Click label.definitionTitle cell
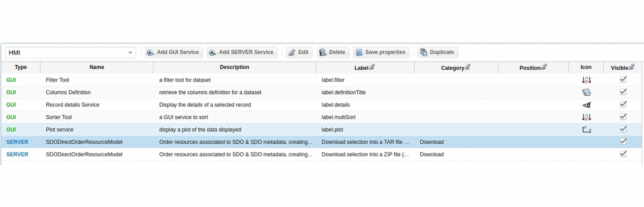 pos(344,92)
